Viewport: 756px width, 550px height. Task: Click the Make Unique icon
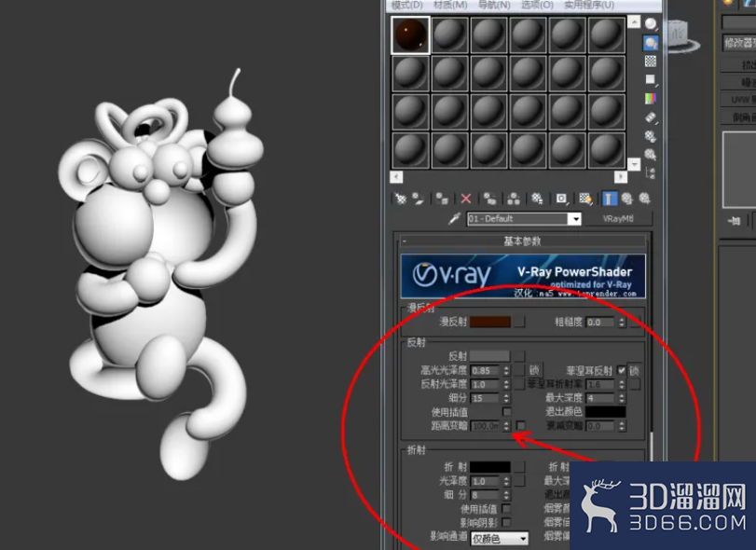click(514, 199)
